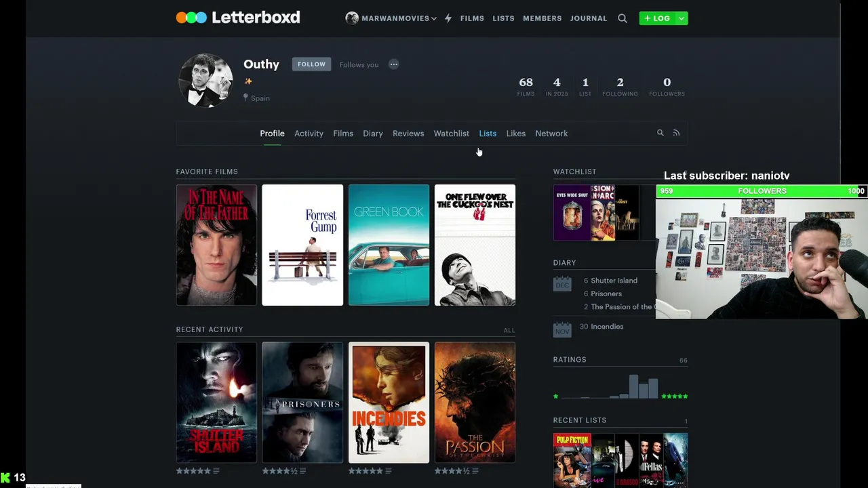868x488 pixels.
Task: Open the Green Book poster
Action: pos(389,245)
